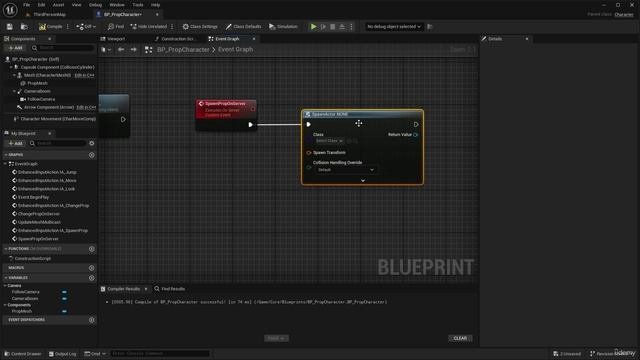Viewport: 640px width, 360px height.
Task: Open play mode options menu
Action: (x=351, y=27)
